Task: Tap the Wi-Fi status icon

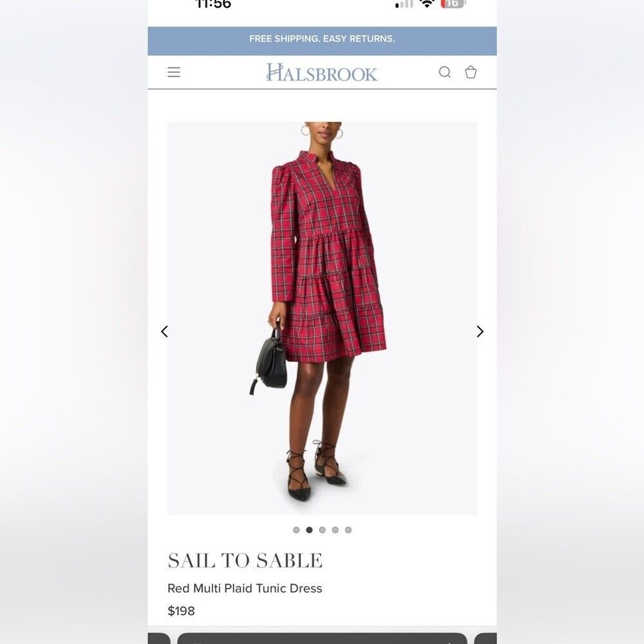Action: pos(427,4)
